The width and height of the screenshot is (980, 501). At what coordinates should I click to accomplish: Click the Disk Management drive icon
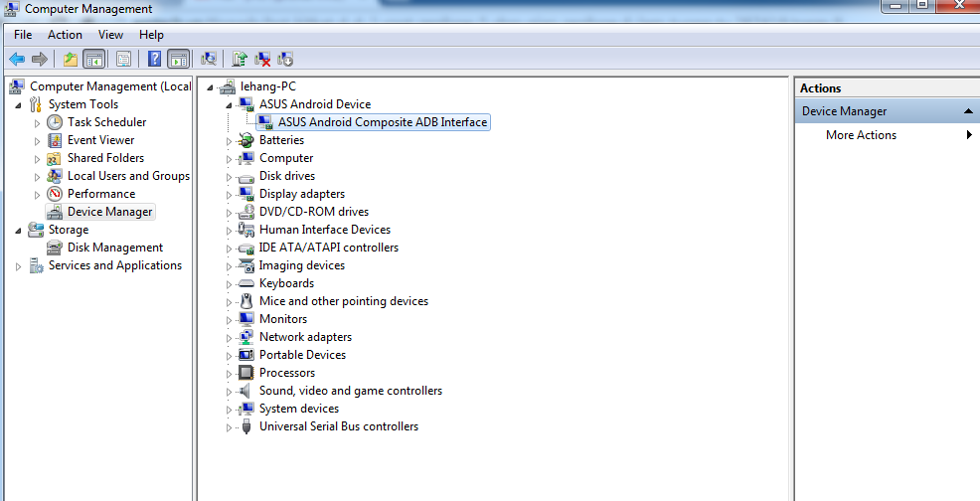tap(55, 248)
